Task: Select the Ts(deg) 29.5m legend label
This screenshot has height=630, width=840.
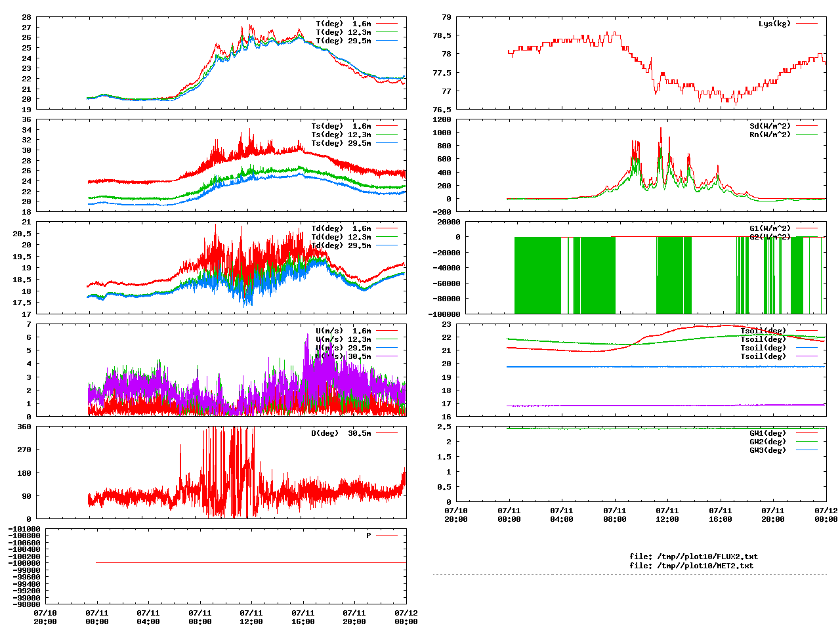Action: 341,143
